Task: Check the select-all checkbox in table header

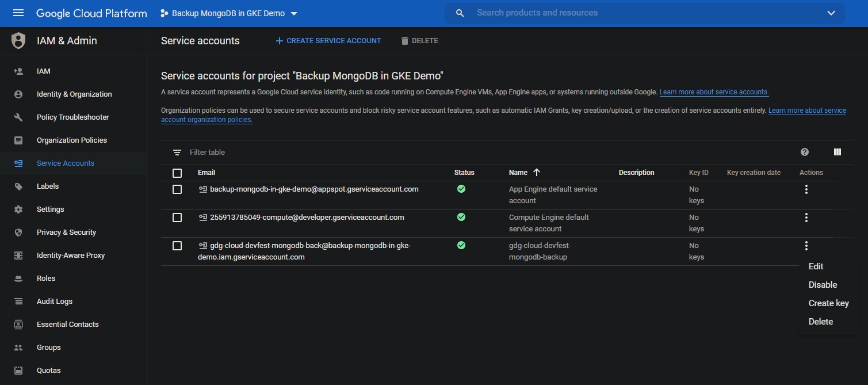Action: point(177,173)
